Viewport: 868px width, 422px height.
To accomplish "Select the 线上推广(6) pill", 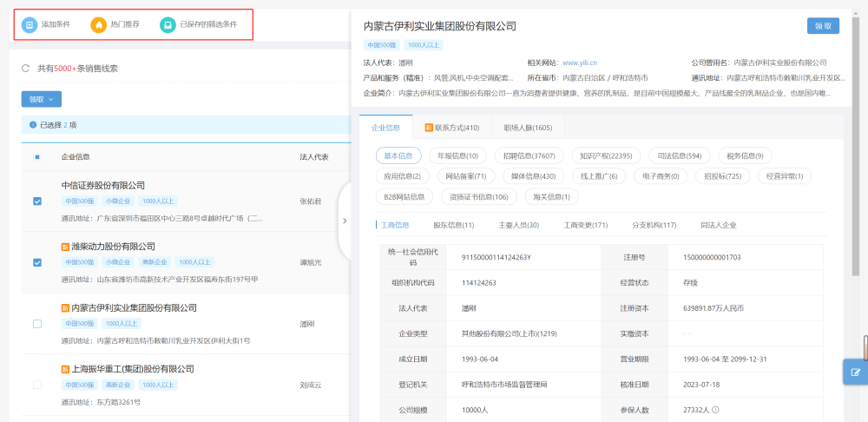I will tap(598, 176).
